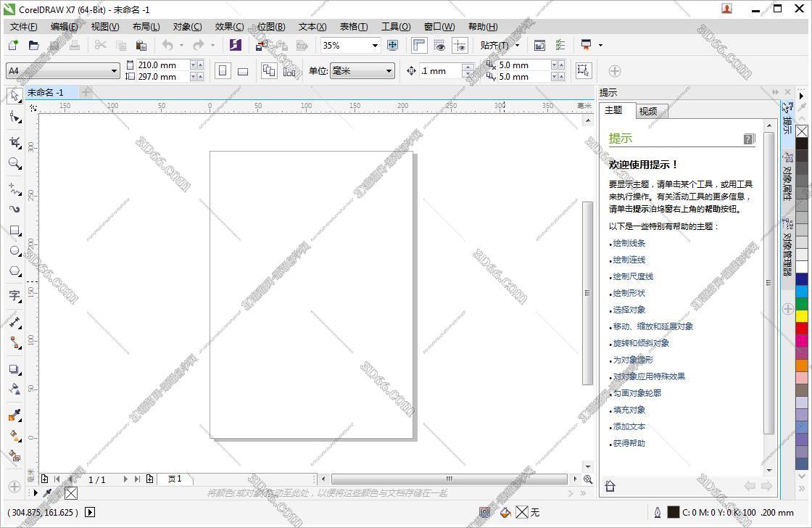
Task: Select the Text tool (字)
Action: [14, 296]
